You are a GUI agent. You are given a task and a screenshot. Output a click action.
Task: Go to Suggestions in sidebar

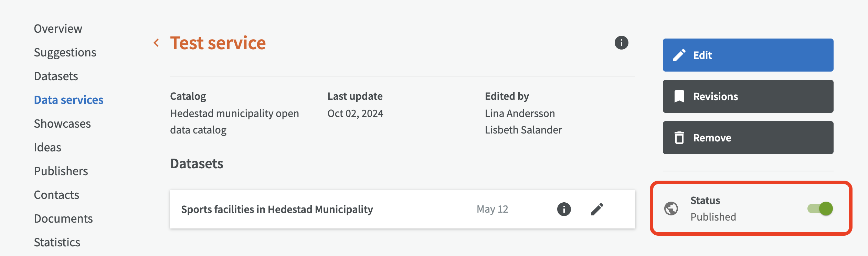point(65,52)
